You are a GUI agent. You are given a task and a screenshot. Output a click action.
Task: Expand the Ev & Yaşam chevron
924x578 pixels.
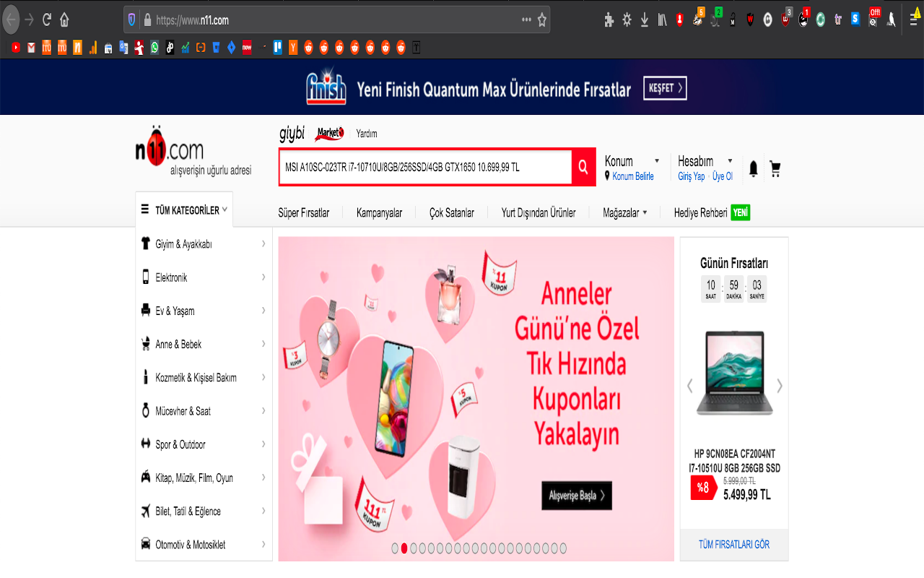pos(263,311)
